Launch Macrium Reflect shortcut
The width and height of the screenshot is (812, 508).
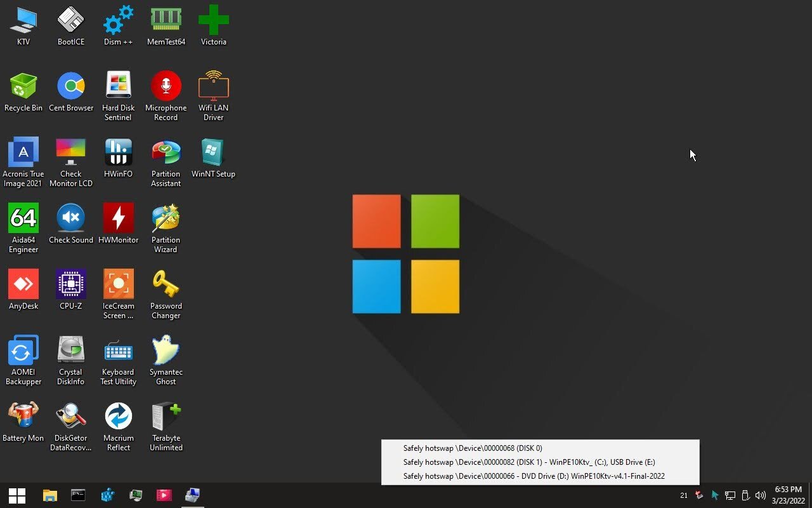pos(119,426)
